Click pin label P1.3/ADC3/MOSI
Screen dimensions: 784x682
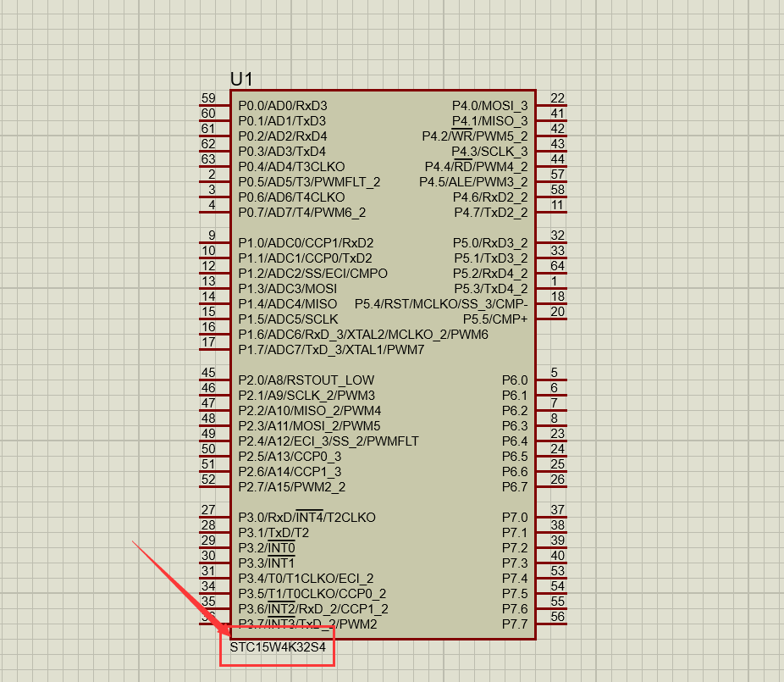pyautogui.click(x=288, y=289)
